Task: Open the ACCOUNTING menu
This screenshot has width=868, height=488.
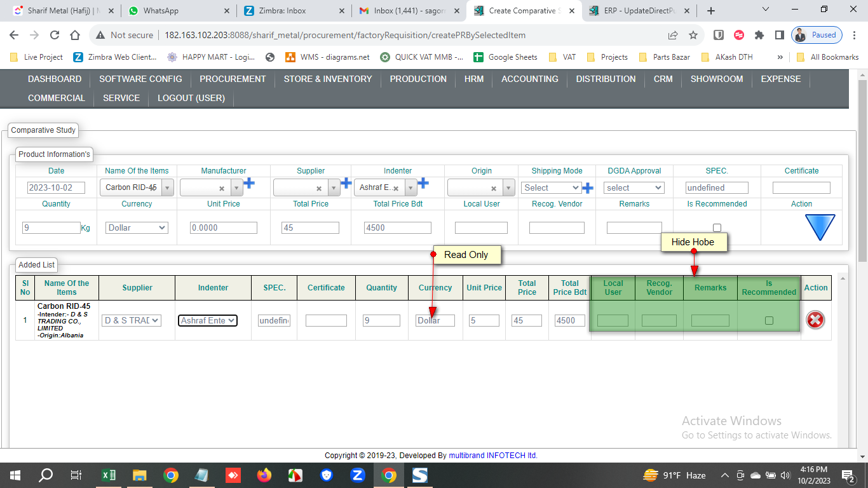Action: [530, 79]
